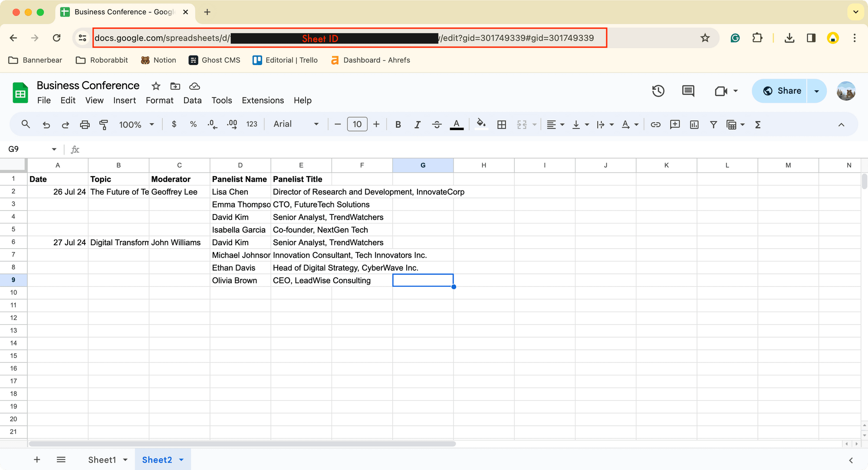
Task: Open the Extensions menu
Action: click(x=263, y=100)
